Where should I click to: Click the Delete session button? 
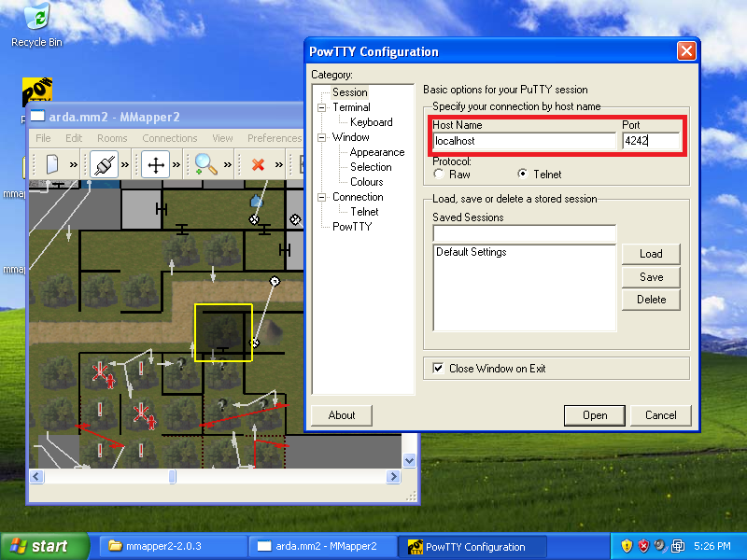point(651,300)
